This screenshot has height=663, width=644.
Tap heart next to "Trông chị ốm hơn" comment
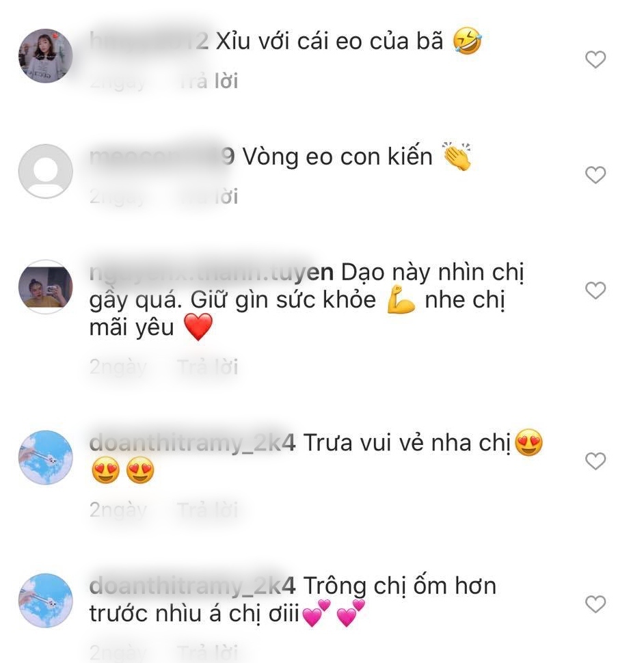(x=595, y=604)
